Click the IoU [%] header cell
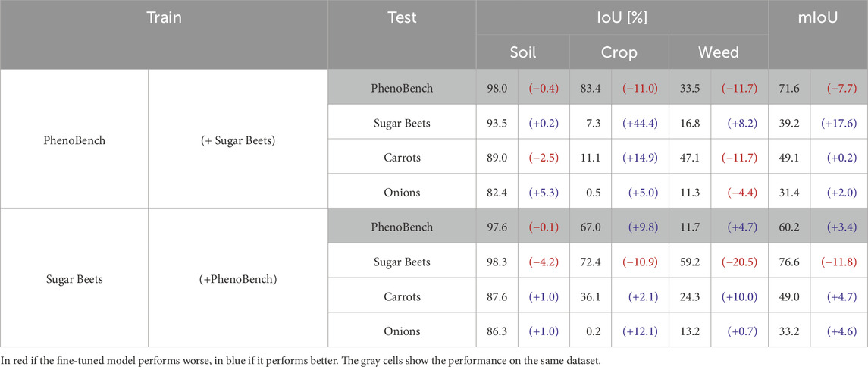 tap(622, 17)
